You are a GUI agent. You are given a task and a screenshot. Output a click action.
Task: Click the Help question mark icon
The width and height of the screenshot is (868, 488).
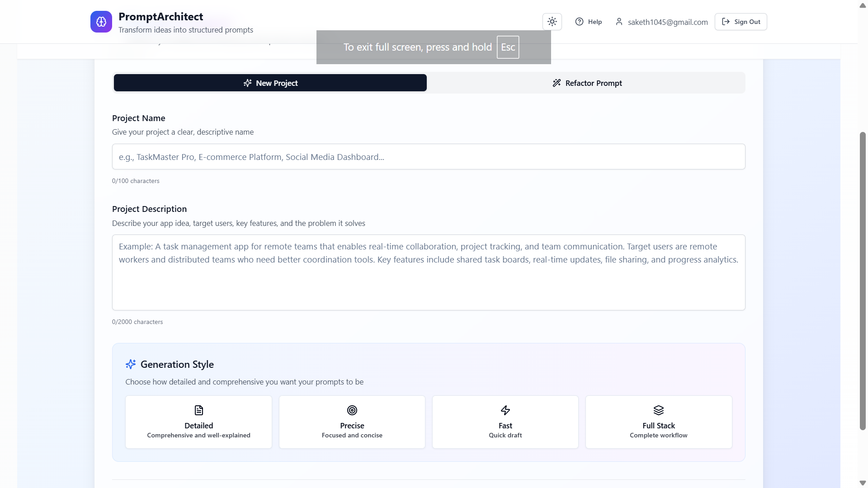click(x=579, y=22)
